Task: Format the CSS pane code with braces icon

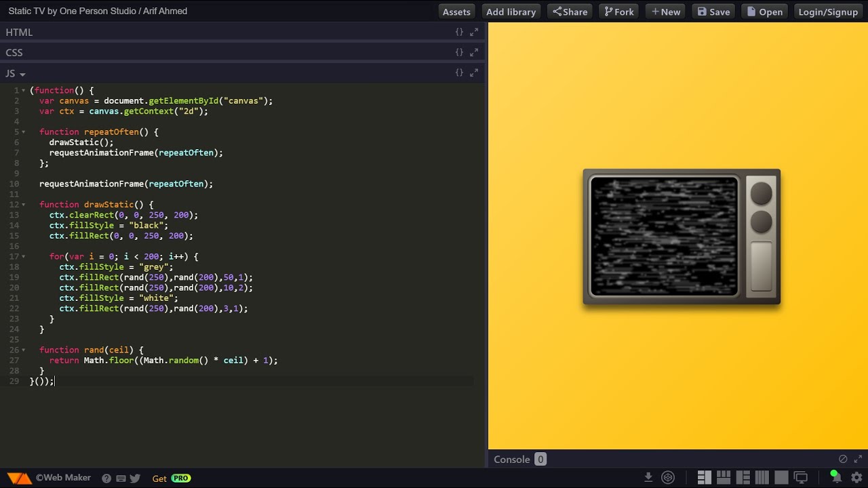Action: [459, 52]
